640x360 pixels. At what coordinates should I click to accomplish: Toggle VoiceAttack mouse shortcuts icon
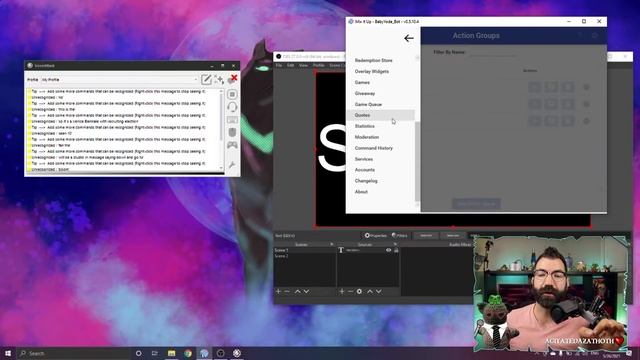[x=232, y=132]
